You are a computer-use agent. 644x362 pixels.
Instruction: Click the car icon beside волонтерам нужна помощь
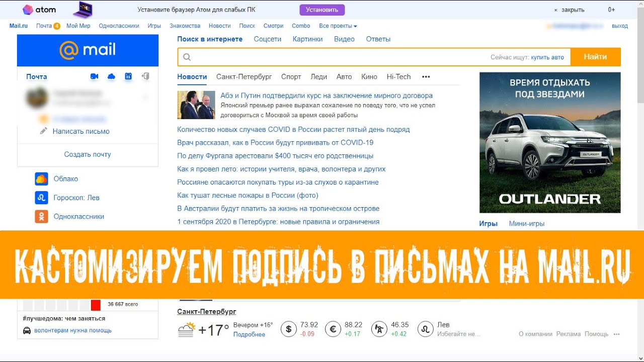tap(27, 330)
